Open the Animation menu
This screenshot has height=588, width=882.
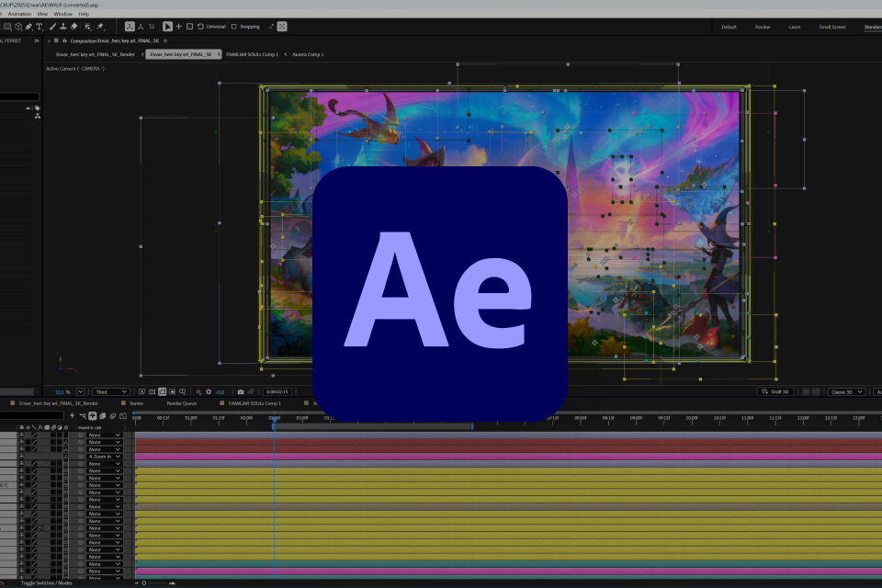(x=19, y=14)
